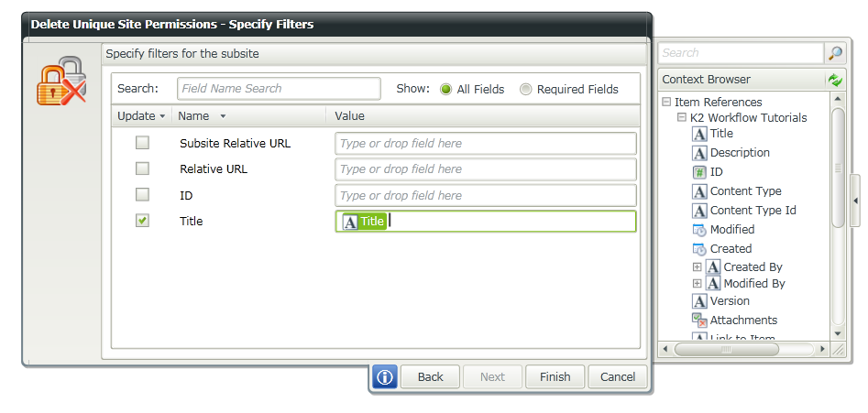Image resolution: width=868 pixels, height=413 pixels.
Task: Click the Created date field icon
Action: click(x=699, y=249)
